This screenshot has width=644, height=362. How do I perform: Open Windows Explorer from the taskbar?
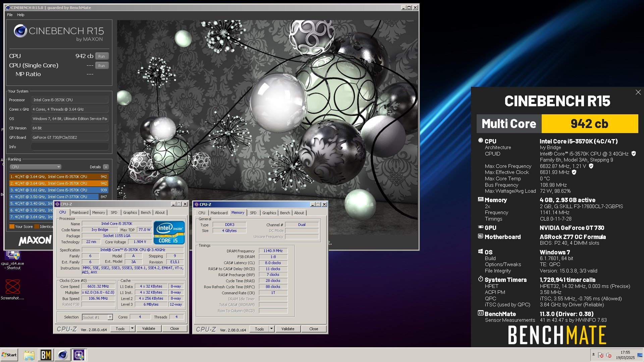click(29, 355)
